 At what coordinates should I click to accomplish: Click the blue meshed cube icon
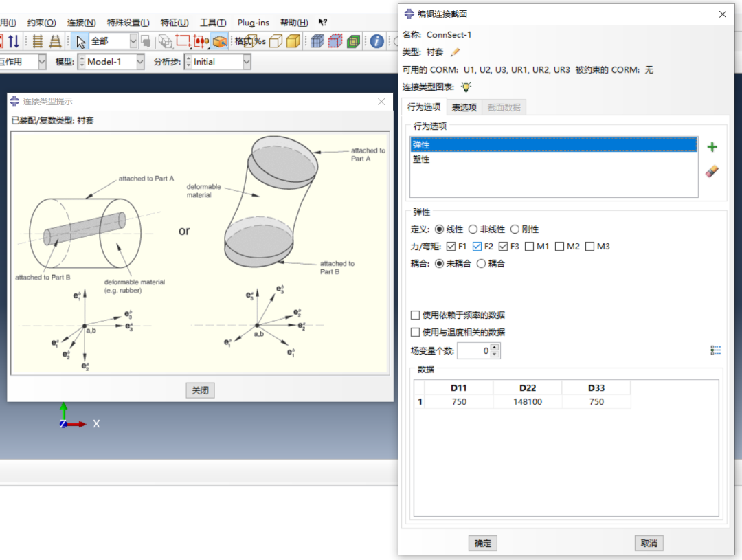(x=317, y=42)
